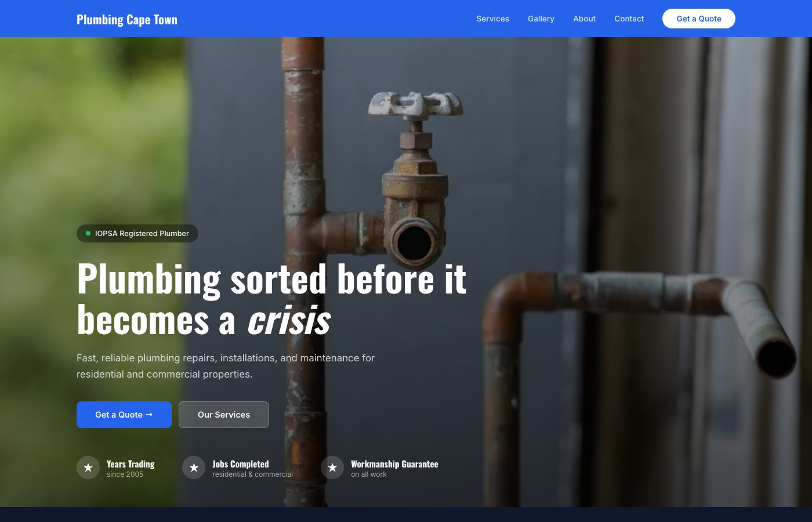Click the hero description paragraph
Viewport: 812px width, 522px height.
point(226,366)
